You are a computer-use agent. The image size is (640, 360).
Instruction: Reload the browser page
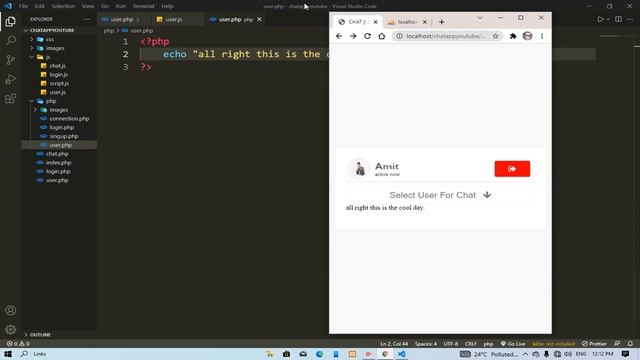click(x=367, y=36)
